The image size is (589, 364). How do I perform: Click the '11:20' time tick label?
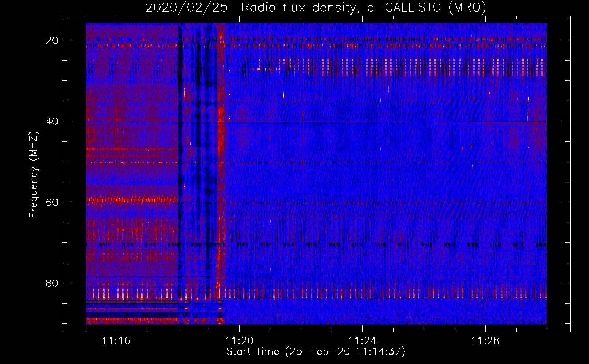click(x=239, y=341)
